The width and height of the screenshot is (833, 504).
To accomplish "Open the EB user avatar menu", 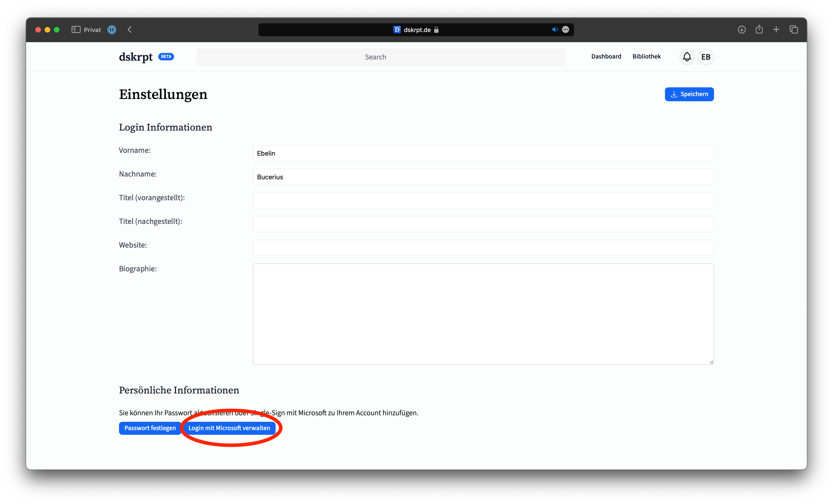I will pos(706,57).
